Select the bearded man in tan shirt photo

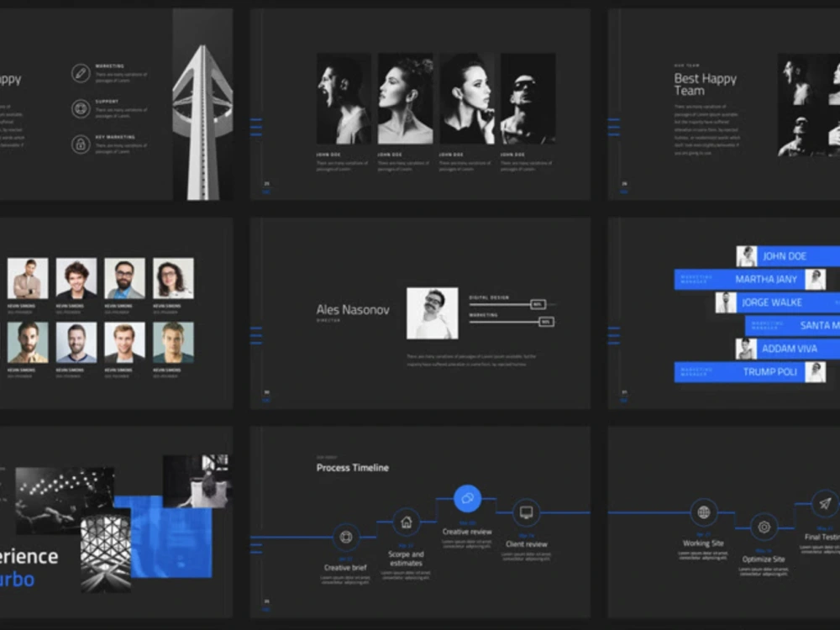pos(28,343)
